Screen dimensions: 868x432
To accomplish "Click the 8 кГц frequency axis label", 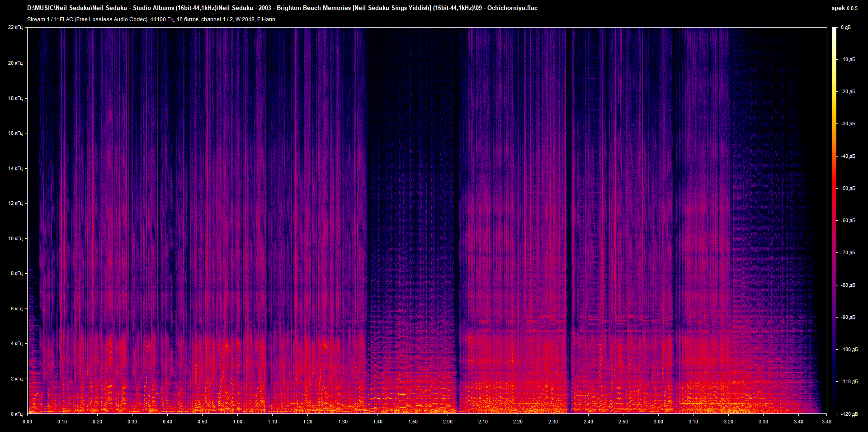I will coord(17,273).
